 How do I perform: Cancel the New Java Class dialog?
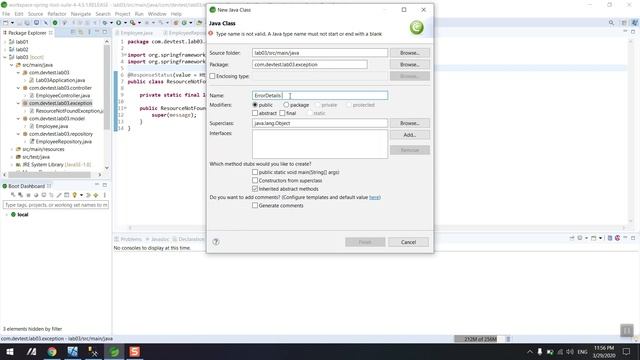pos(408,242)
